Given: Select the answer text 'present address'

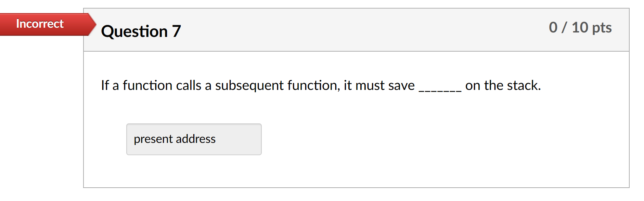Looking at the screenshot, I should [x=175, y=139].
